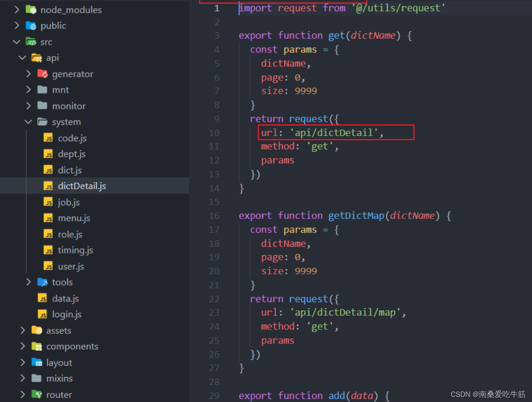Screen dimensions: 532x402
Task: Click the JS icon beside data.js
Action: click(x=43, y=298)
